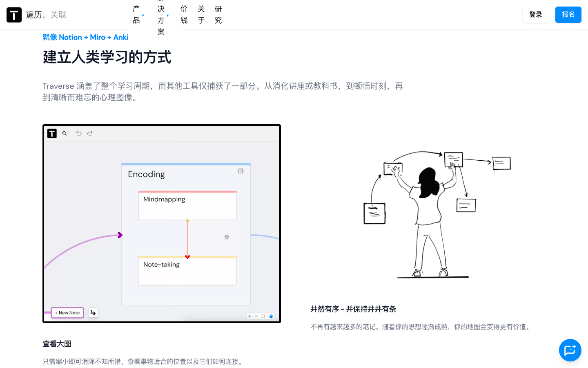
Task: Toggle the blue hand pan tool
Action: point(271,316)
